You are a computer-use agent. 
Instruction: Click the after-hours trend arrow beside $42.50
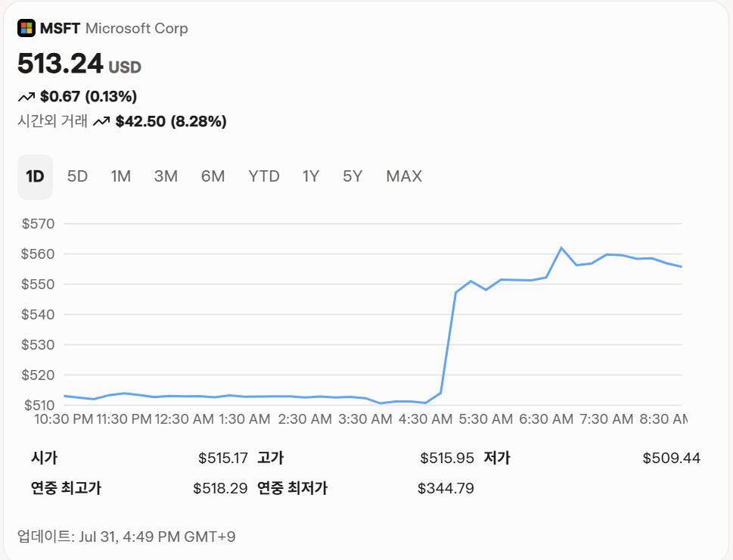[101, 122]
